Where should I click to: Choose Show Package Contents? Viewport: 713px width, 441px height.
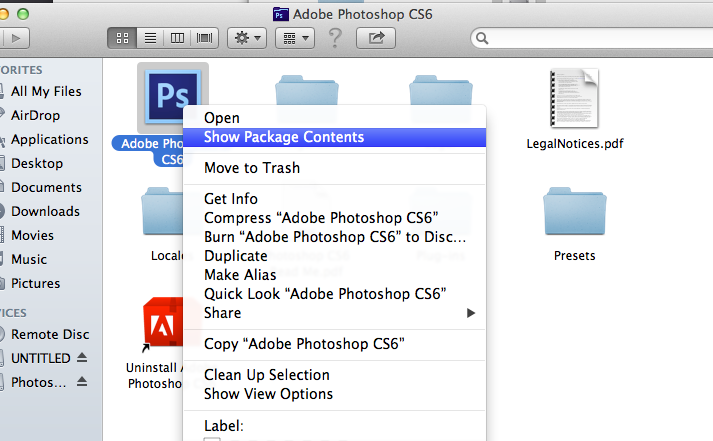[335, 137]
